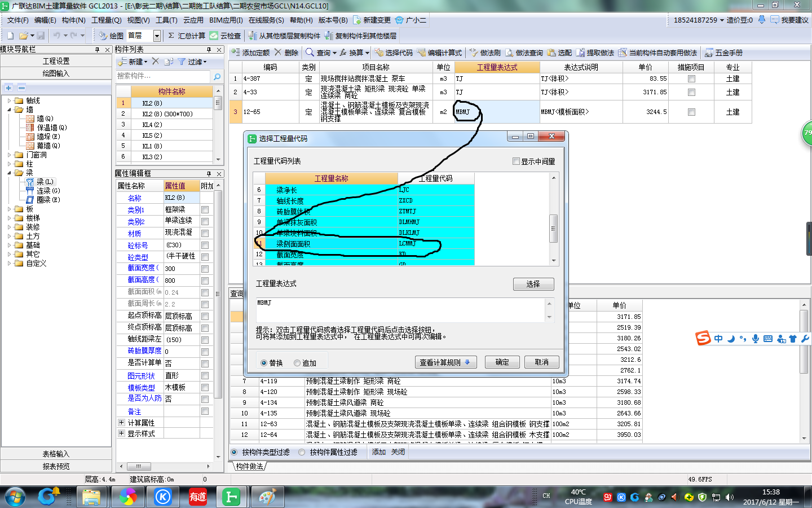Open the BIM应用(I) menu
Image resolution: width=812 pixels, height=508 pixels.
coord(226,20)
